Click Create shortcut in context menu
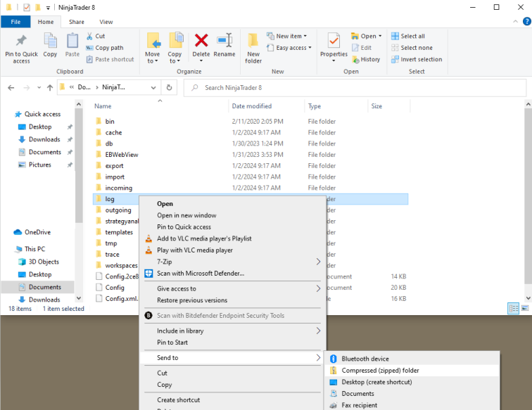Screen dimensions: 532x410 232,400
